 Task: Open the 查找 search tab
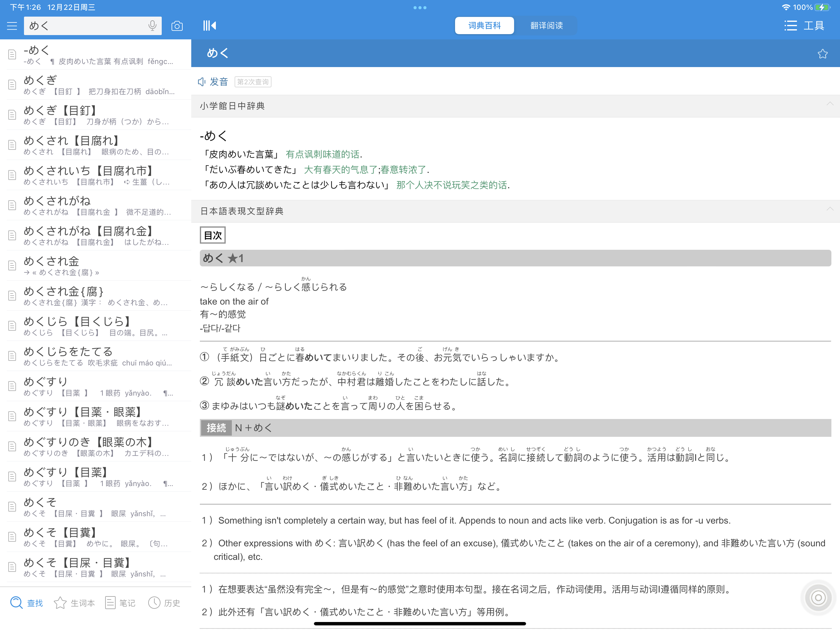(26, 603)
